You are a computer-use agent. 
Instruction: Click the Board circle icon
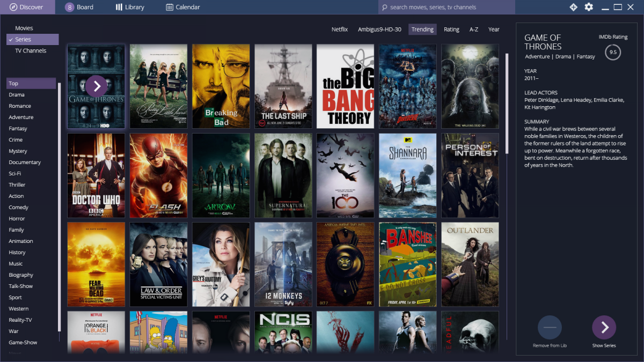point(70,7)
